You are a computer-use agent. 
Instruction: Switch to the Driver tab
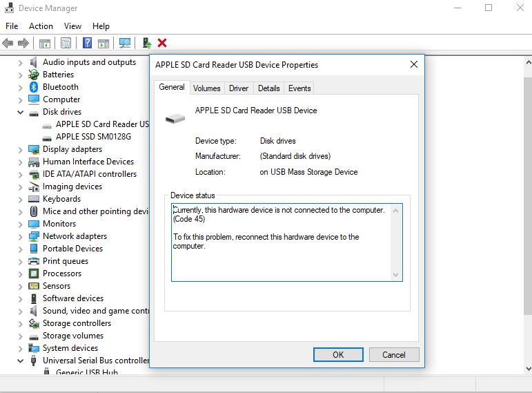pyautogui.click(x=239, y=88)
